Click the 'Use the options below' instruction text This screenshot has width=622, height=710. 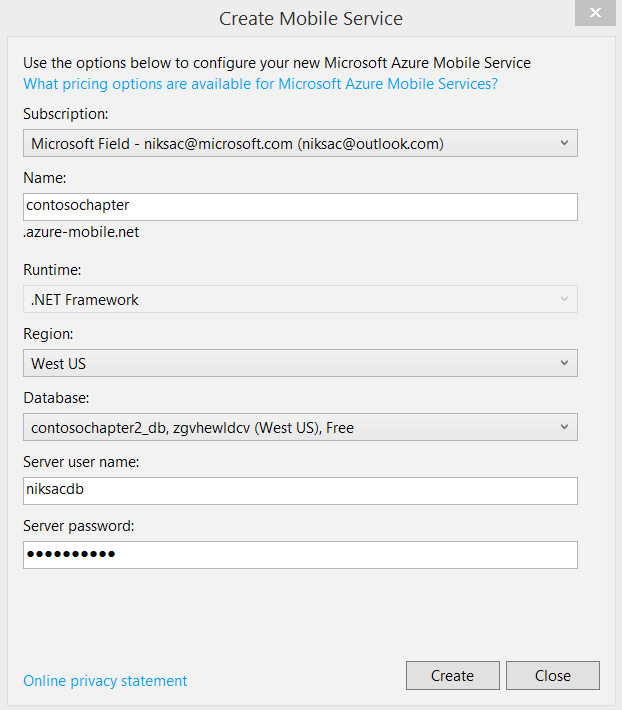[277, 62]
